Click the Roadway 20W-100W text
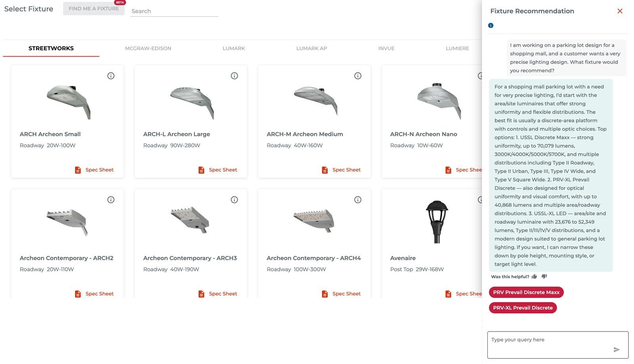The width and height of the screenshot is (634, 364). click(x=48, y=145)
